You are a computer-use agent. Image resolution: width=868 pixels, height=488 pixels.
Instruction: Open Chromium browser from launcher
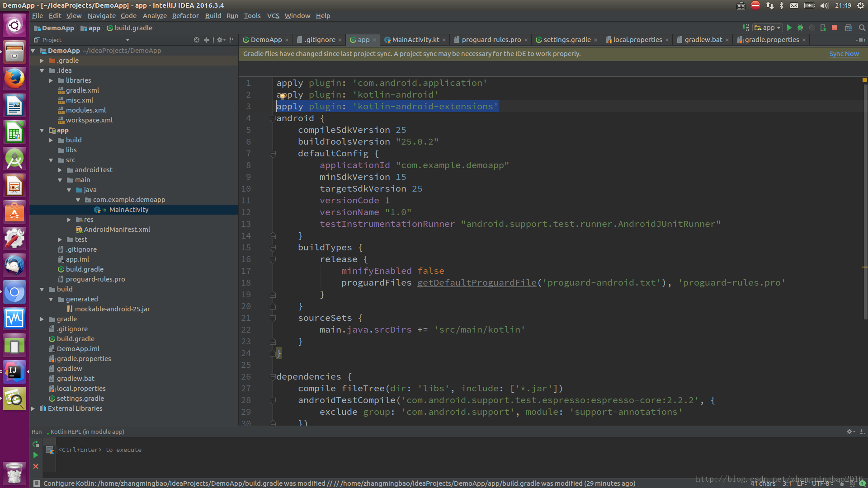(x=14, y=293)
